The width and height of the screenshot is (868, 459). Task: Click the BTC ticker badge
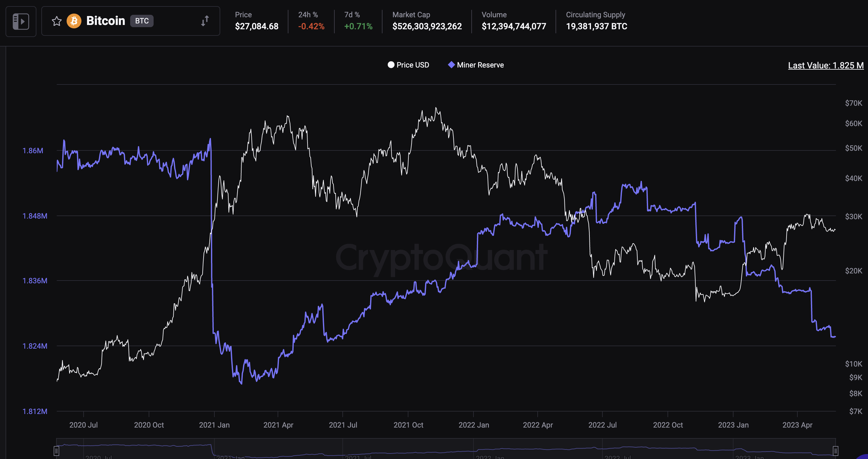click(142, 21)
